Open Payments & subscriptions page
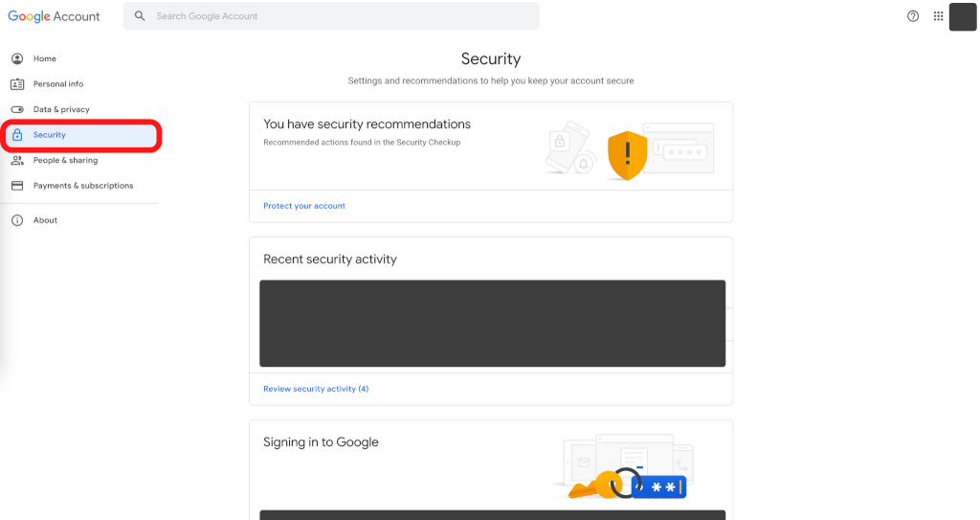Image resolution: width=980 pixels, height=520 pixels. click(83, 186)
